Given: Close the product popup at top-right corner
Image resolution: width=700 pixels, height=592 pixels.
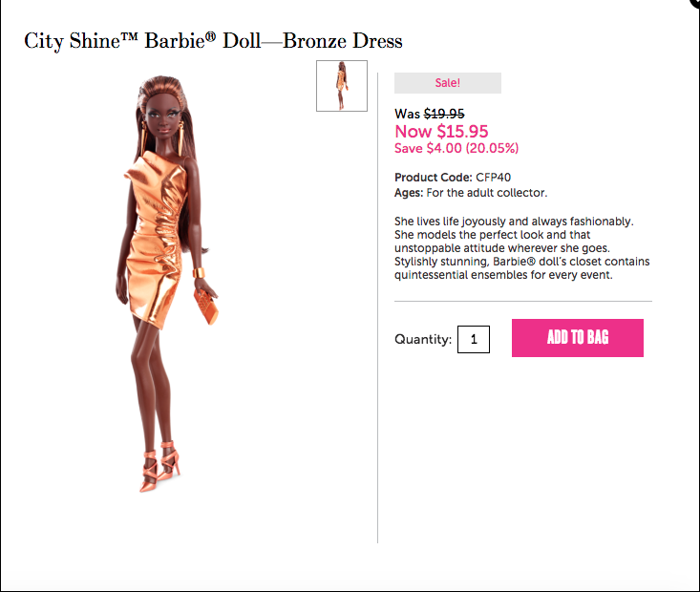Looking at the screenshot, I should tap(695, 3).
